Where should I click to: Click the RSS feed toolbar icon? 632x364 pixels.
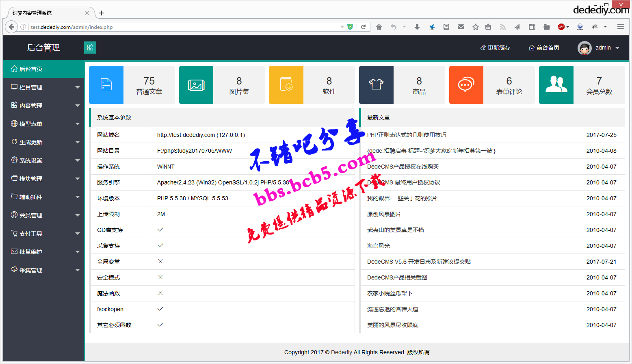[x=502, y=27]
